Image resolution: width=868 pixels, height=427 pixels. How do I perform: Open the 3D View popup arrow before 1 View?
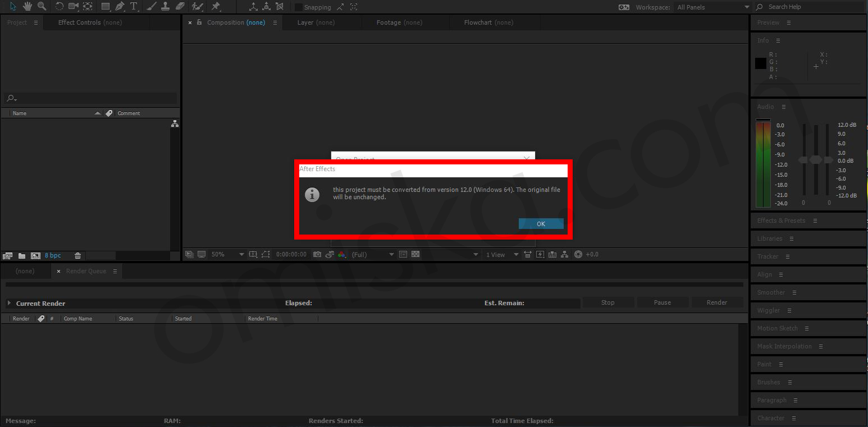click(476, 255)
